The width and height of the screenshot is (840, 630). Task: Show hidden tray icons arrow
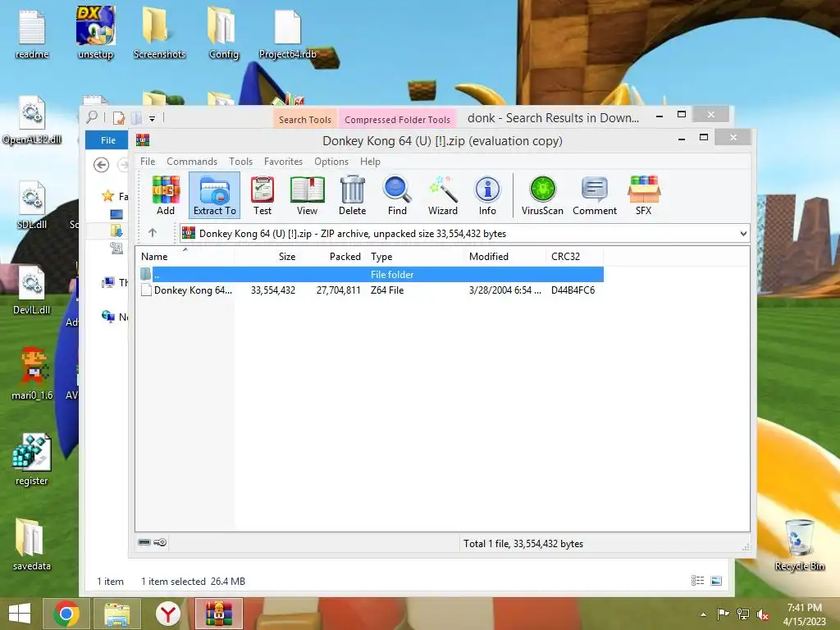pyautogui.click(x=703, y=614)
